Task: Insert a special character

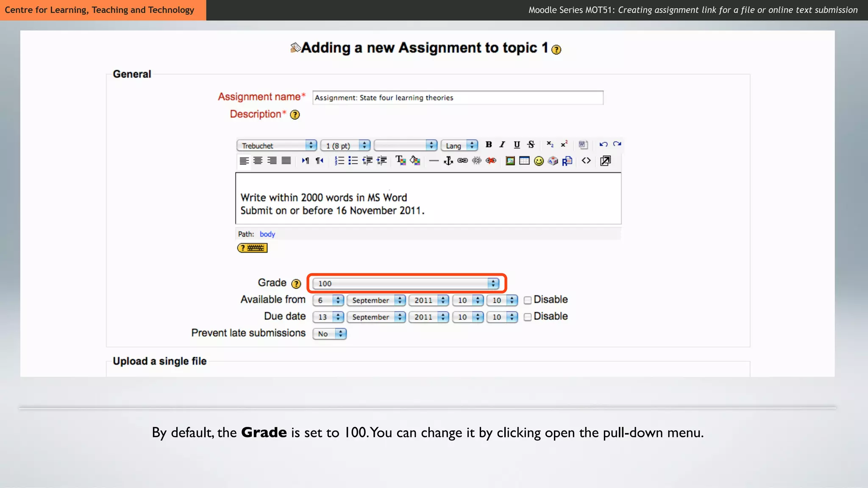Action: click(x=553, y=161)
